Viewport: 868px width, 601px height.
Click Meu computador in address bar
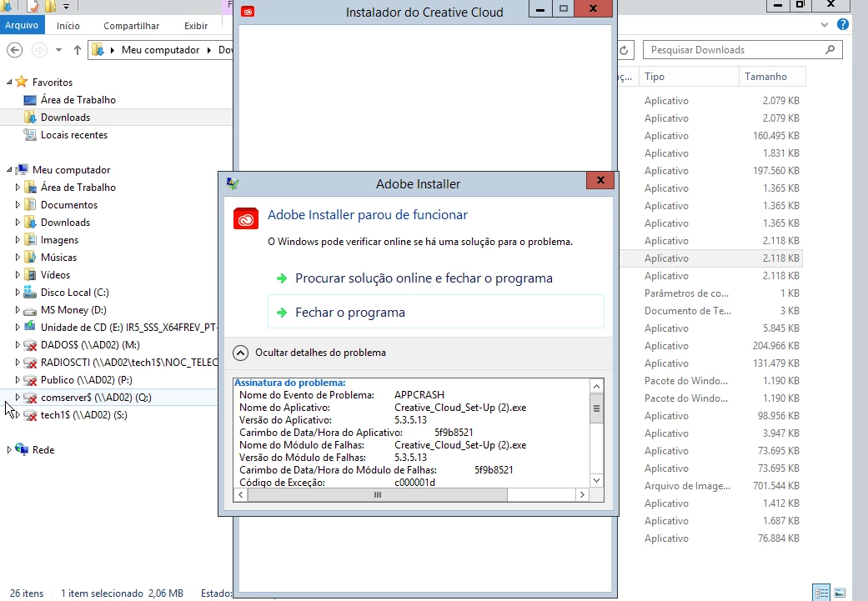click(x=161, y=50)
